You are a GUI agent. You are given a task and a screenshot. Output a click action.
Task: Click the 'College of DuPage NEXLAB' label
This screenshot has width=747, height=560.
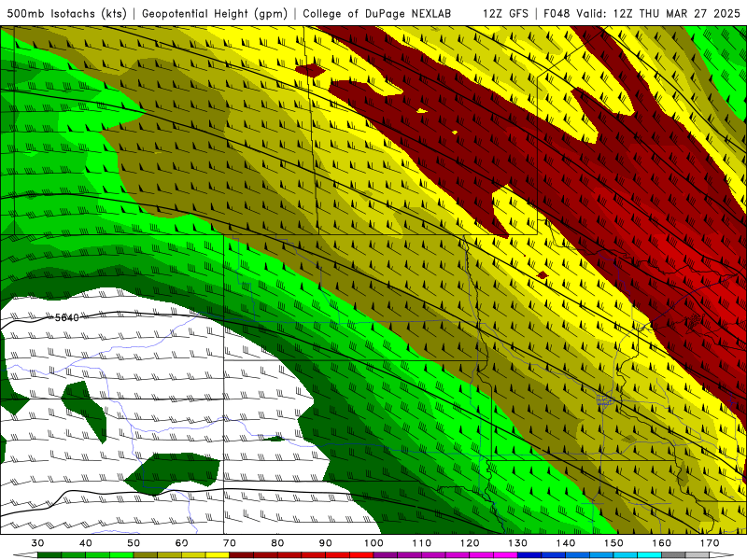coord(377,13)
